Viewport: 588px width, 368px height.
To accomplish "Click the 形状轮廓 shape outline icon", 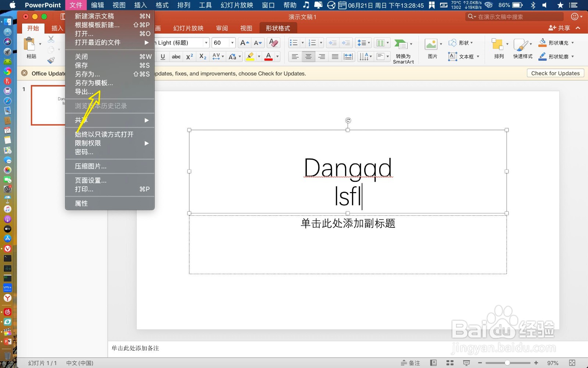I will coord(542,57).
